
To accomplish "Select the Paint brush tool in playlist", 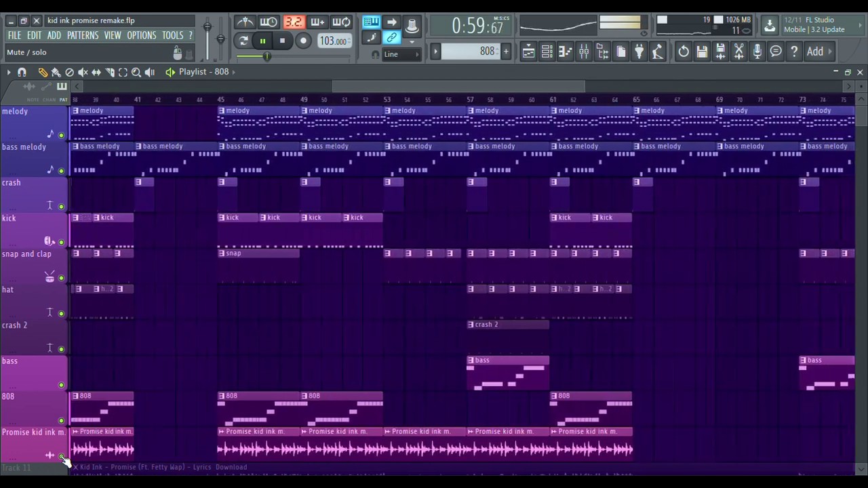I will coord(56,72).
